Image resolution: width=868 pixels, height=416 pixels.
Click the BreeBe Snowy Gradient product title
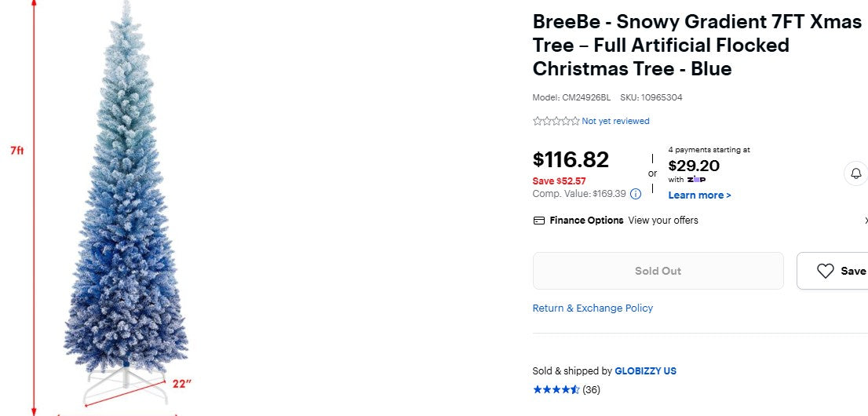click(x=697, y=46)
